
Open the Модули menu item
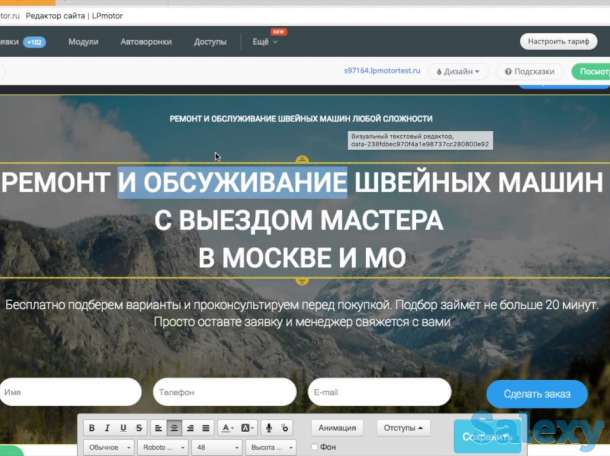coord(83,42)
